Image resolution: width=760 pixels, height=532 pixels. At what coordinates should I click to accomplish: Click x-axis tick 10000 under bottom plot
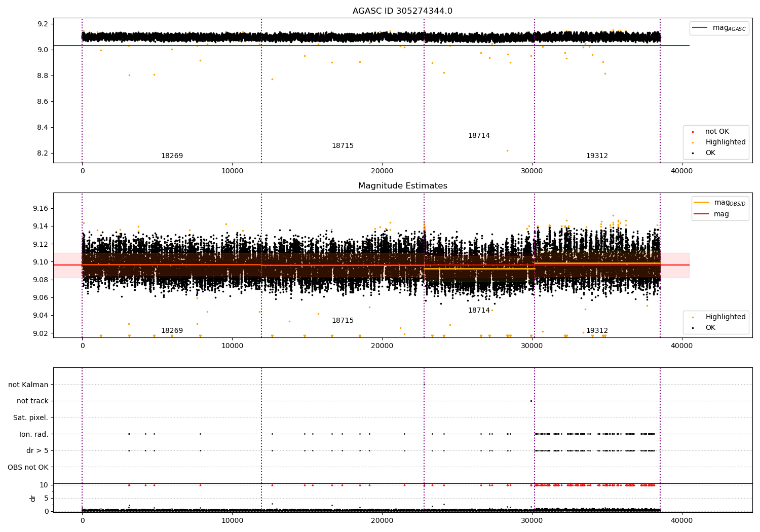click(x=232, y=520)
